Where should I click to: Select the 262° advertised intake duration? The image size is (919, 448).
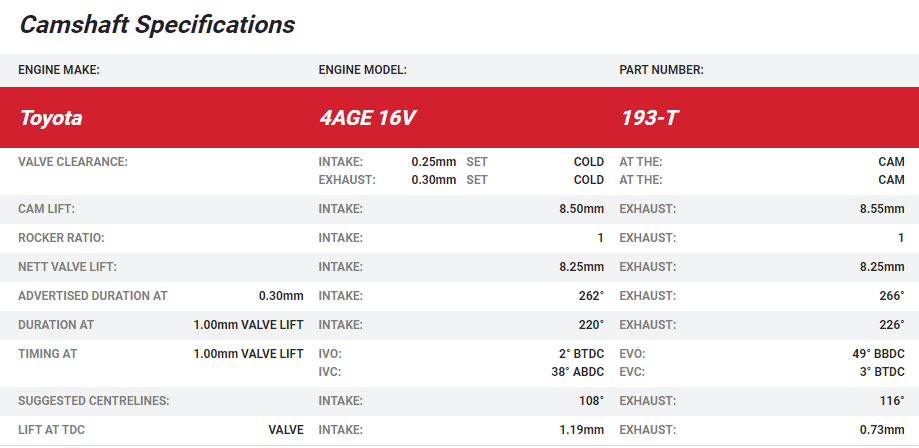(x=589, y=296)
